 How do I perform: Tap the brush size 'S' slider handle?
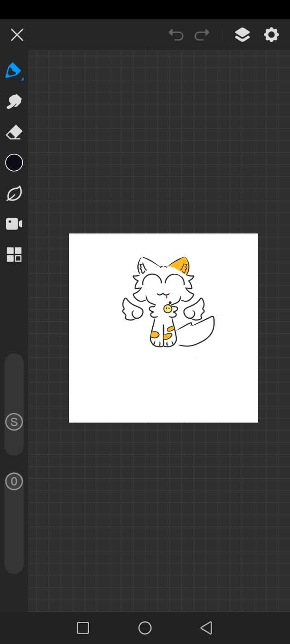[x=14, y=422]
